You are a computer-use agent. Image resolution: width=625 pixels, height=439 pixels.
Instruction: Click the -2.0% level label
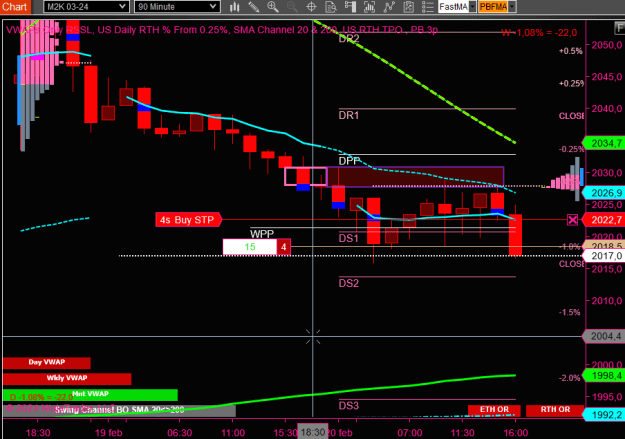[x=570, y=378]
